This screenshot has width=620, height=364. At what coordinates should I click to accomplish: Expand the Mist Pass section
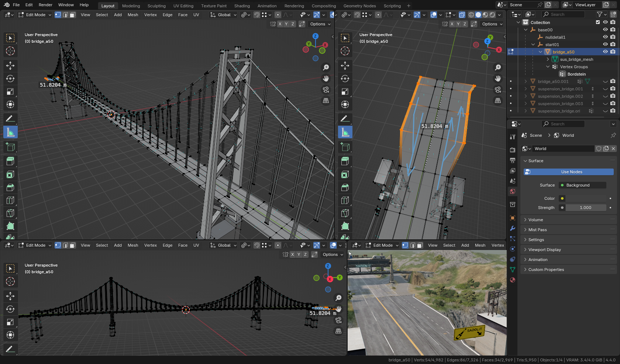coord(537,230)
